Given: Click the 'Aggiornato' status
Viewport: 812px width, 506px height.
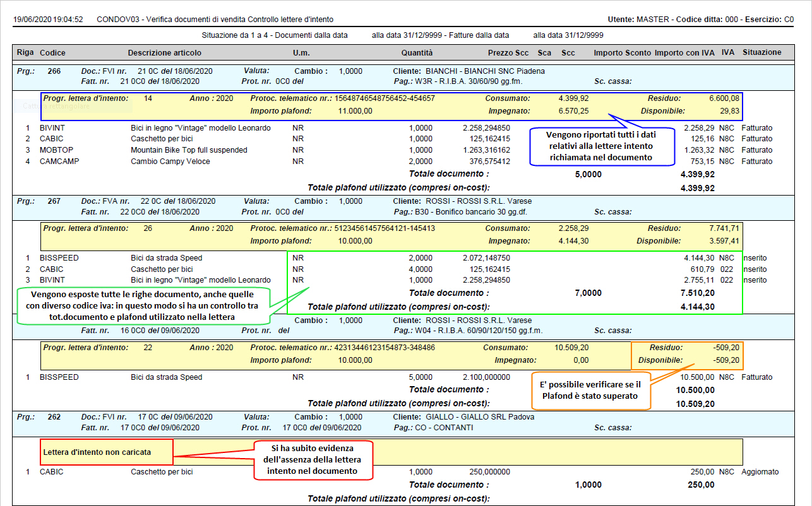Looking at the screenshot, I should 760,471.
